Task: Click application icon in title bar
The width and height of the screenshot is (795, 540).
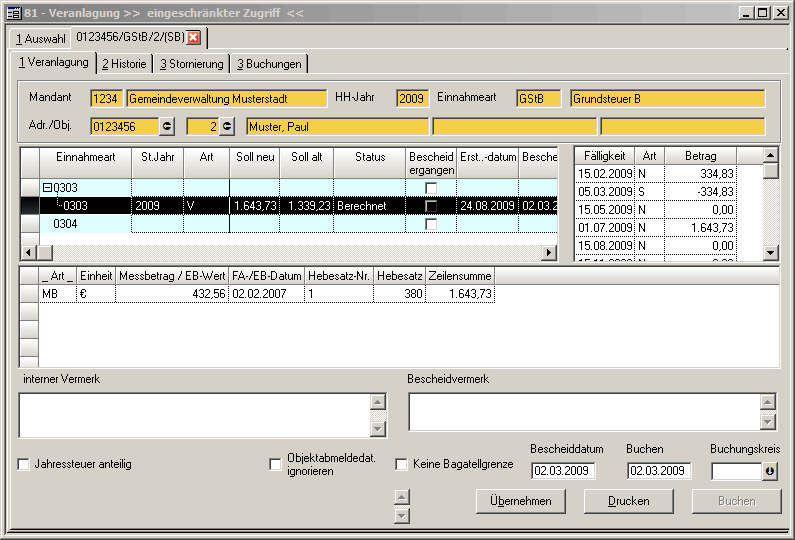Action: pos(14,12)
